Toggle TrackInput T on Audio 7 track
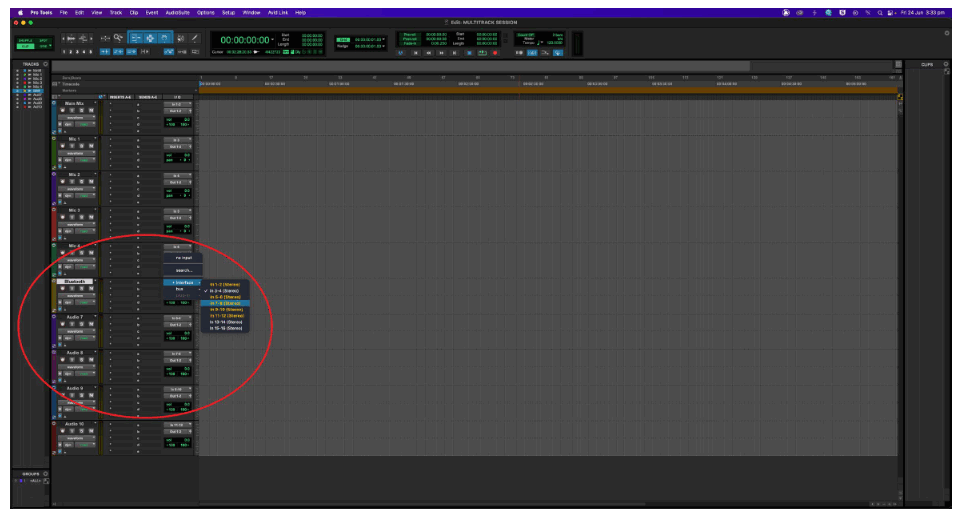This screenshot has width=958, height=518. coord(72,324)
